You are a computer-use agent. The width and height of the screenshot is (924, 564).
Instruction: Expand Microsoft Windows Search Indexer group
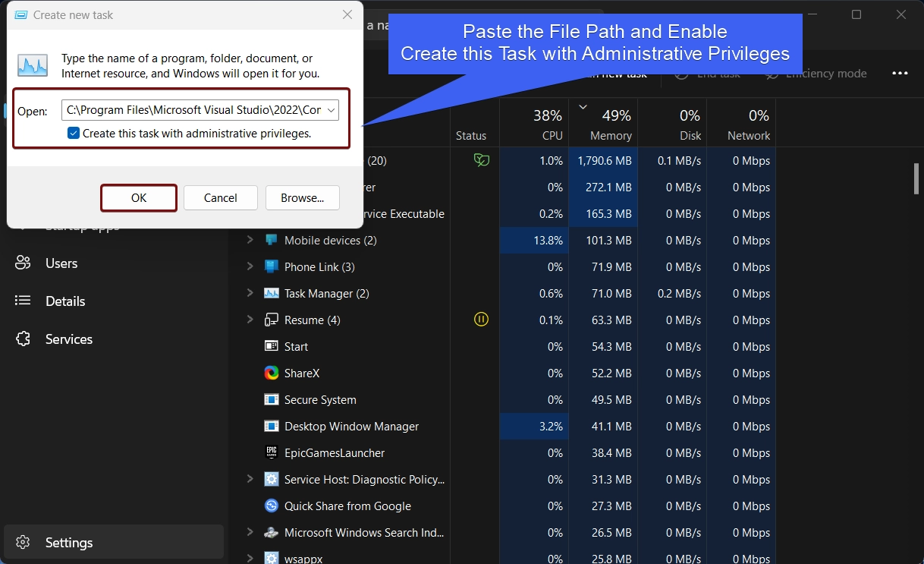click(x=250, y=532)
